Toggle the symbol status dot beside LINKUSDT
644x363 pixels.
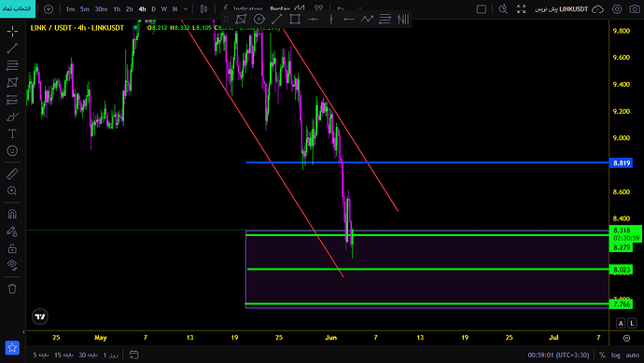click(x=135, y=28)
